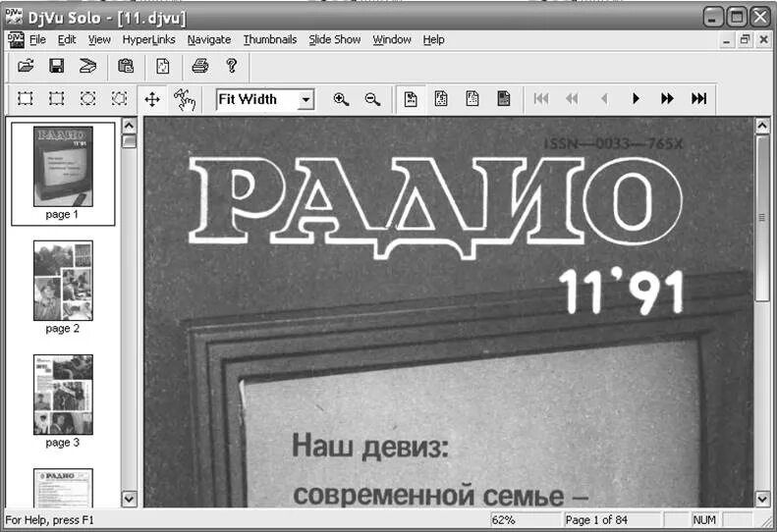Click the Zoom Out magnifier
The image size is (777, 532).
coord(372,99)
